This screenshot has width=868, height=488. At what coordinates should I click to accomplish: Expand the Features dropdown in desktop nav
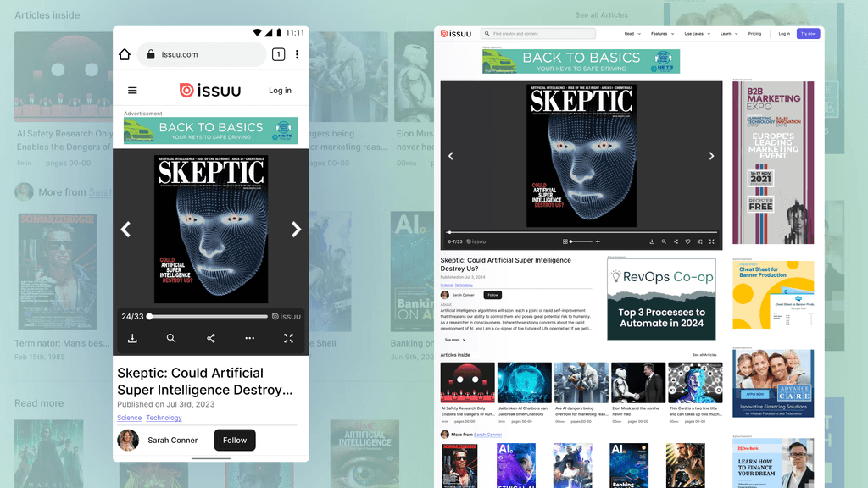point(662,34)
